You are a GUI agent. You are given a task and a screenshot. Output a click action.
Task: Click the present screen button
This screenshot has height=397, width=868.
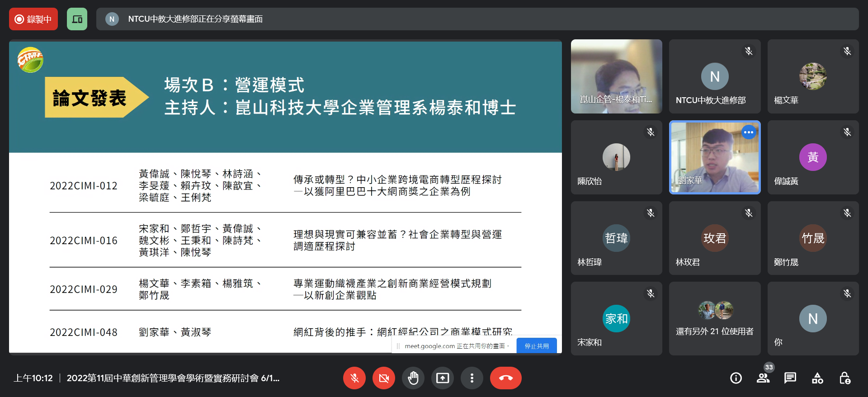pyautogui.click(x=443, y=378)
